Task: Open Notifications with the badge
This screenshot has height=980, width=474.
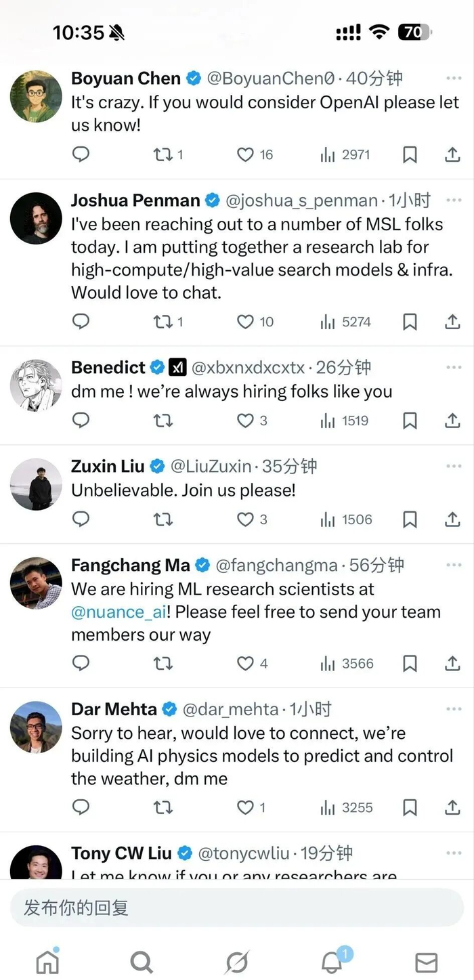Action: [332, 961]
